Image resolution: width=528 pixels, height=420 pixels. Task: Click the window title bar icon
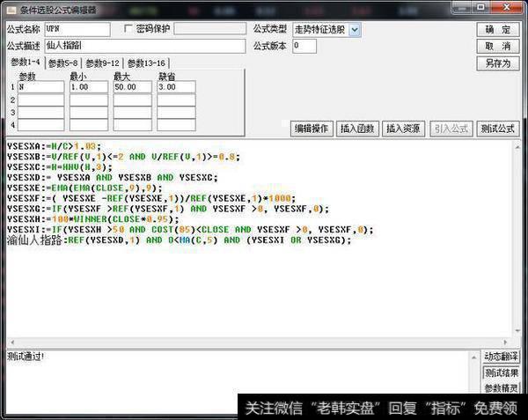coord(11,10)
